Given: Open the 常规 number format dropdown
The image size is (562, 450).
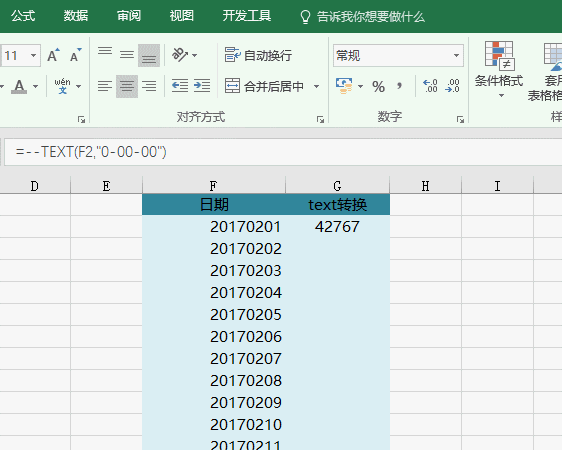Looking at the screenshot, I should [456, 56].
